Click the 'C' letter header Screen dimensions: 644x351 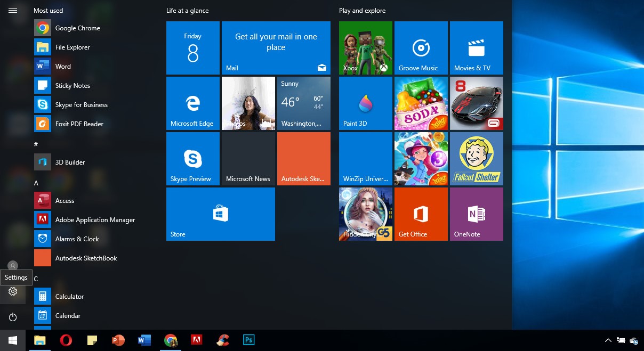36,279
